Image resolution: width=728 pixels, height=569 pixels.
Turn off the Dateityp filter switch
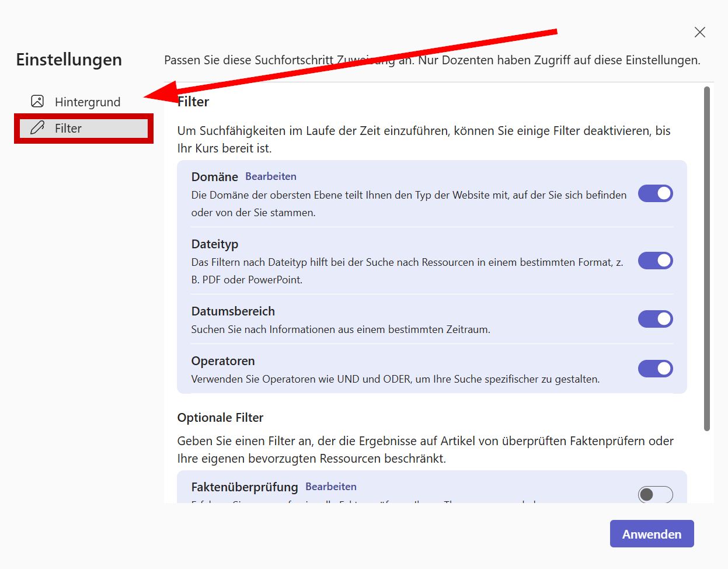(655, 261)
